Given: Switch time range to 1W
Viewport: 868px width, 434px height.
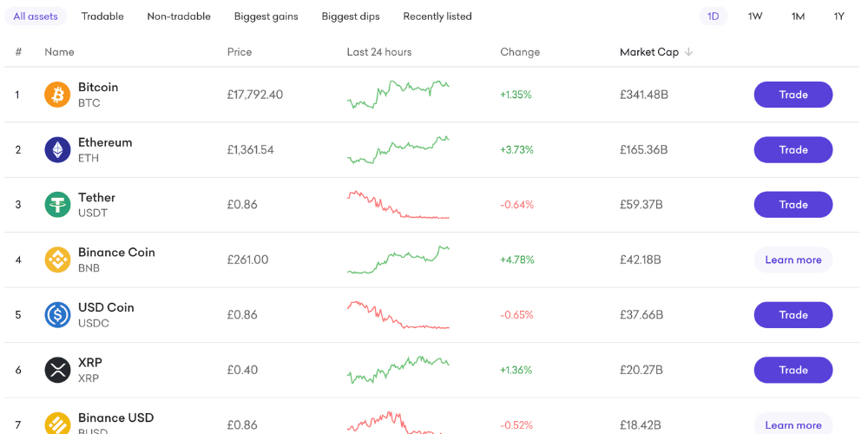Looking at the screenshot, I should [755, 16].
